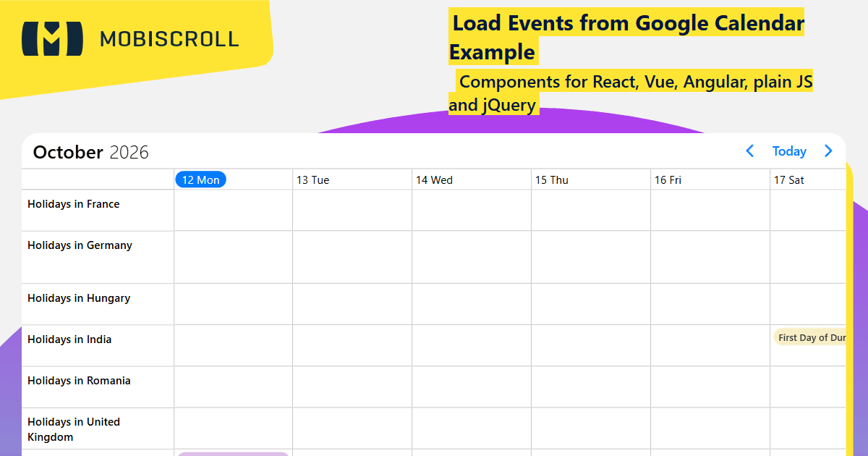
Task: Go to next week with right arrow
Action: point(828,151)
